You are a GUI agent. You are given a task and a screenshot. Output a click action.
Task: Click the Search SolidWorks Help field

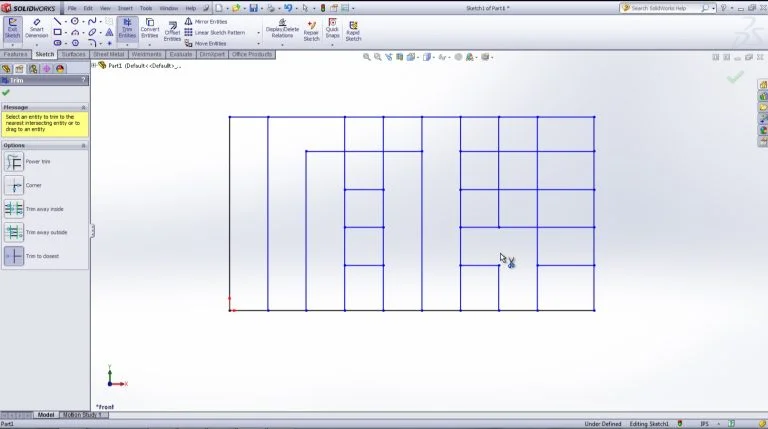click(x=665, y=8)
